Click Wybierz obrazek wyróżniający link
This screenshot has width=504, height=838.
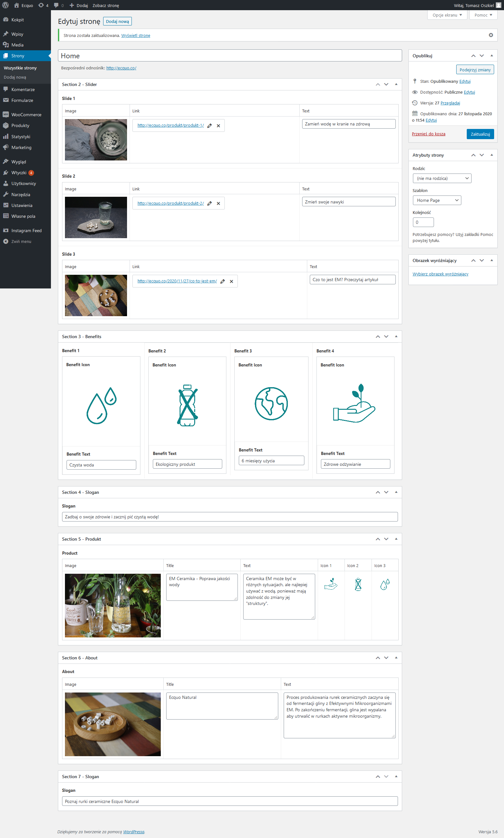tap(440, 274)
